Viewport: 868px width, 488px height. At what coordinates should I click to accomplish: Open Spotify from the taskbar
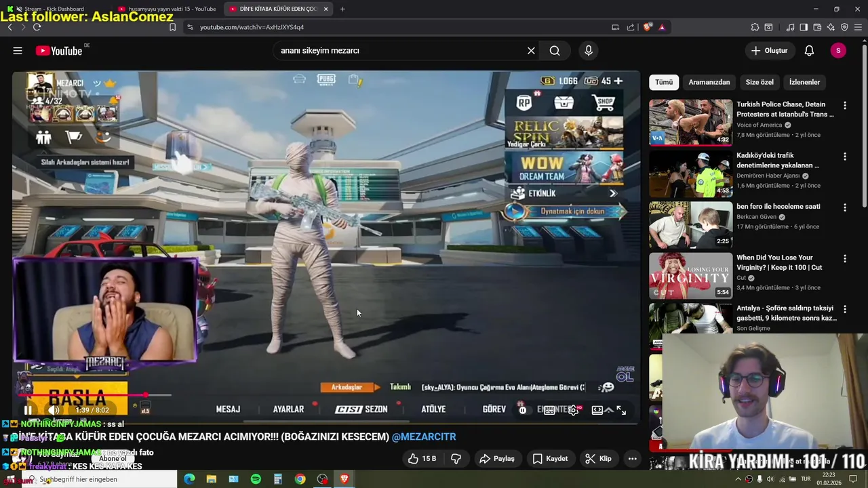coord(256,479)
